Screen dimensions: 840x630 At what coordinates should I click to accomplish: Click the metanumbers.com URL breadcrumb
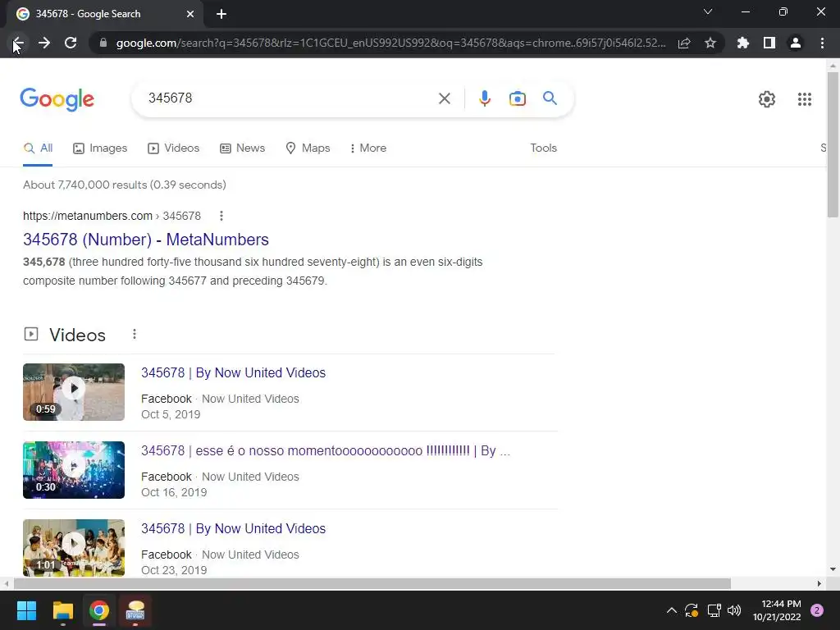[112, 216]
